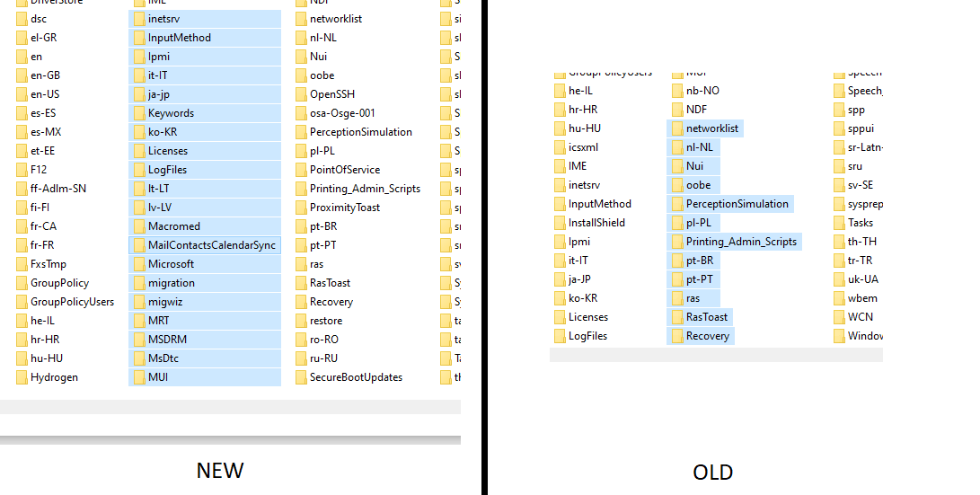This screenshot has height=495, width=980.
Task: Click the fr-CA folder name
Action: [44, 226]
